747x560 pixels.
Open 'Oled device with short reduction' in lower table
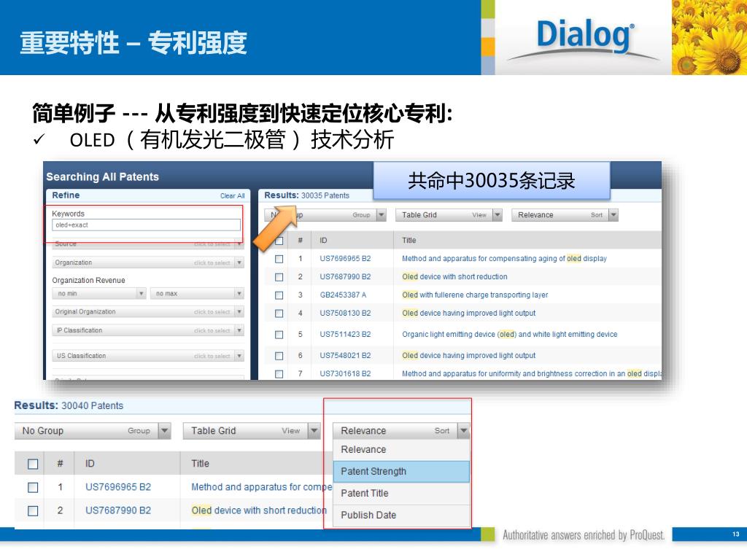259,510
